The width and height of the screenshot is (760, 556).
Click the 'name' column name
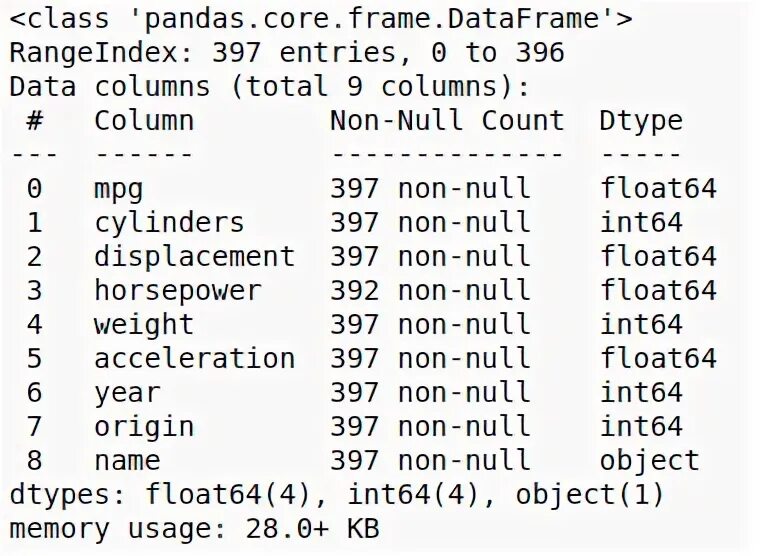[127, 461]
